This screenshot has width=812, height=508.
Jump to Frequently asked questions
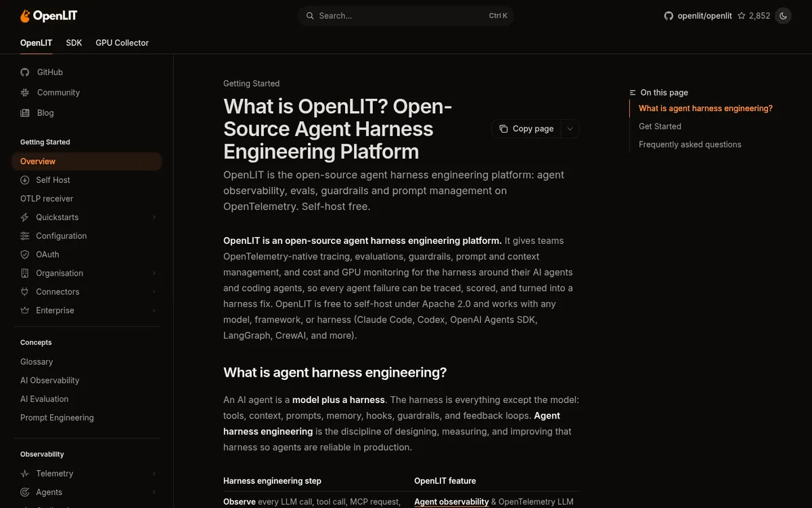(x=690, y=144)
